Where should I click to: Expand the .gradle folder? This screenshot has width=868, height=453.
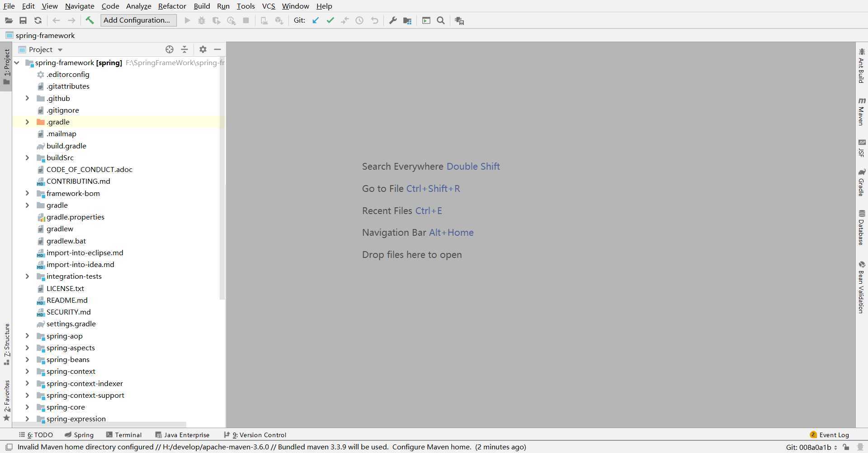27,122
